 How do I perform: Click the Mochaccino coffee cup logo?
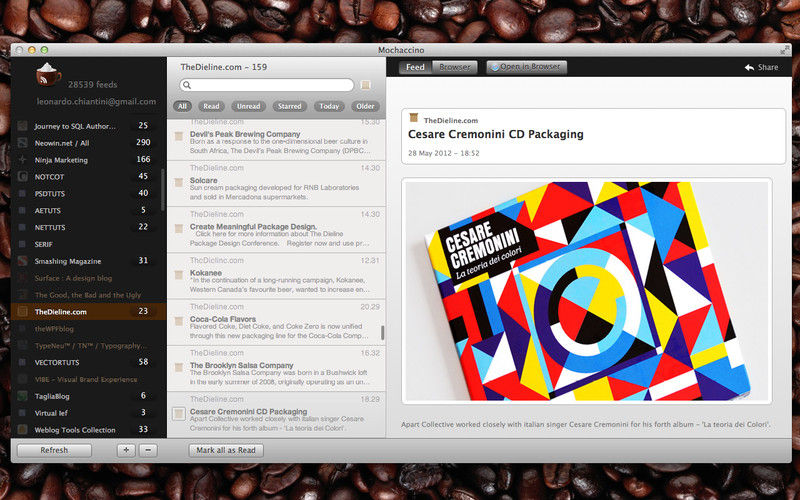click(48, 74)
